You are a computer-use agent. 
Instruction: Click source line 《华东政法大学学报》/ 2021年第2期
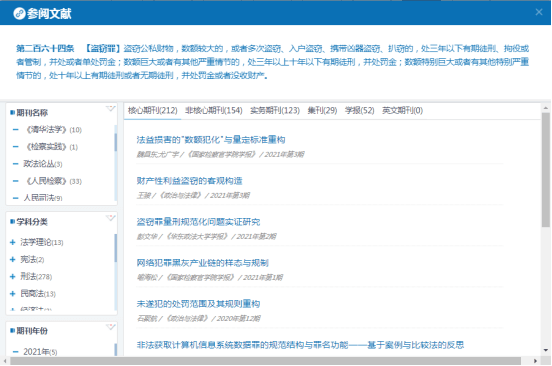click(x=221, y=236)
